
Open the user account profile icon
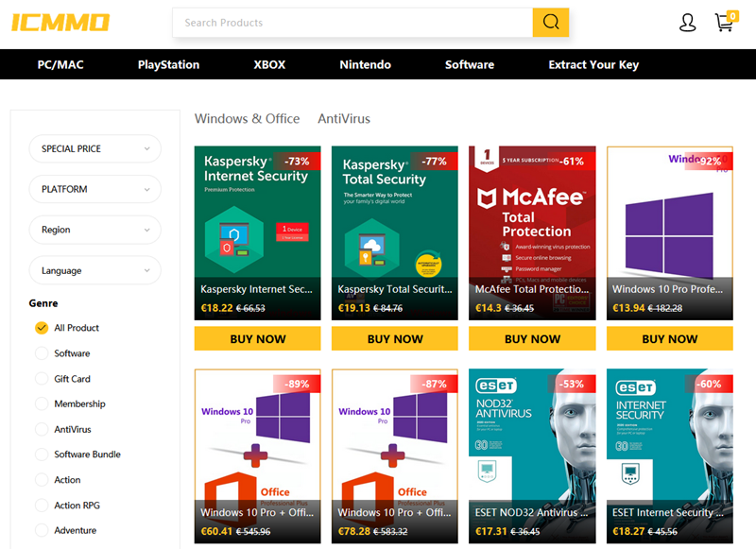tap(687, 23)
